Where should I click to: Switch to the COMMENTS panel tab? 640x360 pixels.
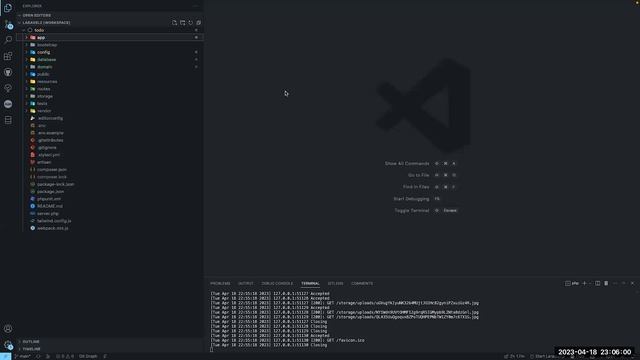(x=362, y=284)
